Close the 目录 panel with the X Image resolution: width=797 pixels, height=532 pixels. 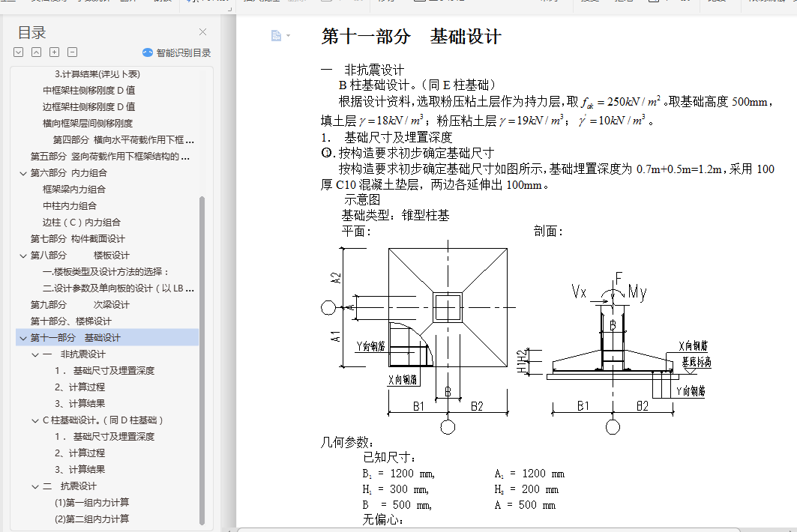pos(202,32)
